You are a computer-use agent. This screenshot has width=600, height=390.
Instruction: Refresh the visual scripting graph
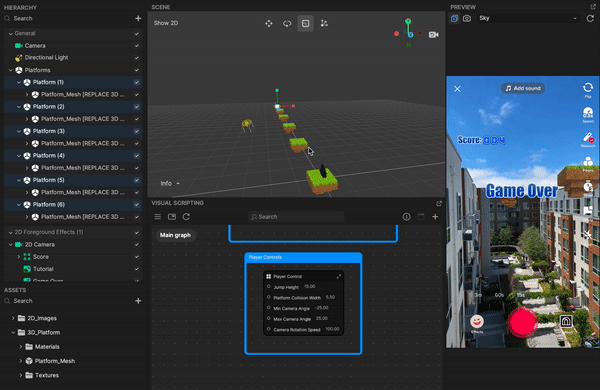pyautogui.click(x=186, y=217)
